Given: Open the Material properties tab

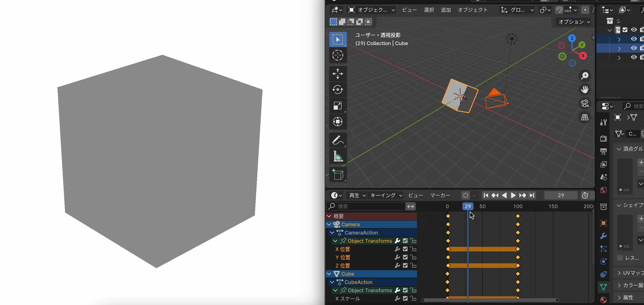Looking at the screenshot, I should [604, 300].
